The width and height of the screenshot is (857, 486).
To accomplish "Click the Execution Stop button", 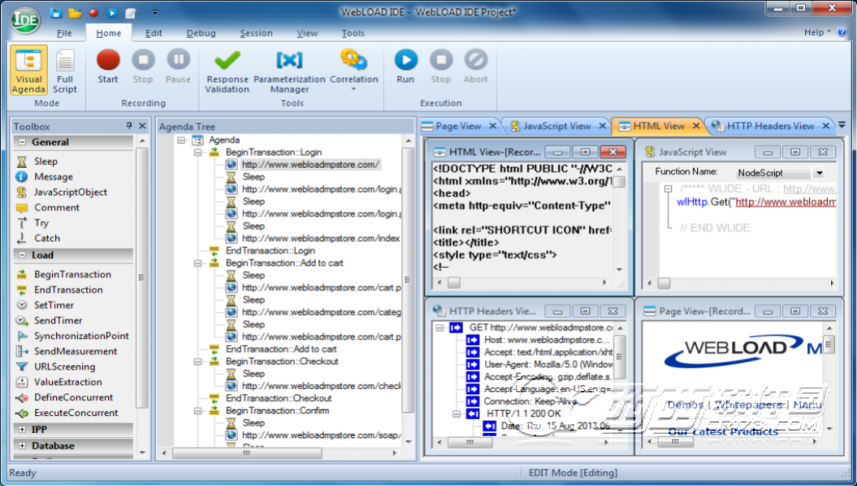I will [441, 66].
